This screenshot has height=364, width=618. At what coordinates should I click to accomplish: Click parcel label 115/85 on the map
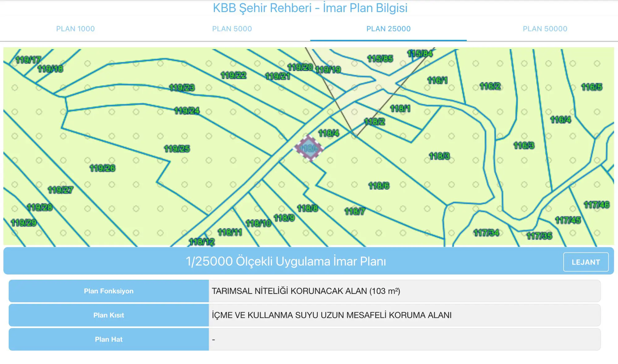380,59
